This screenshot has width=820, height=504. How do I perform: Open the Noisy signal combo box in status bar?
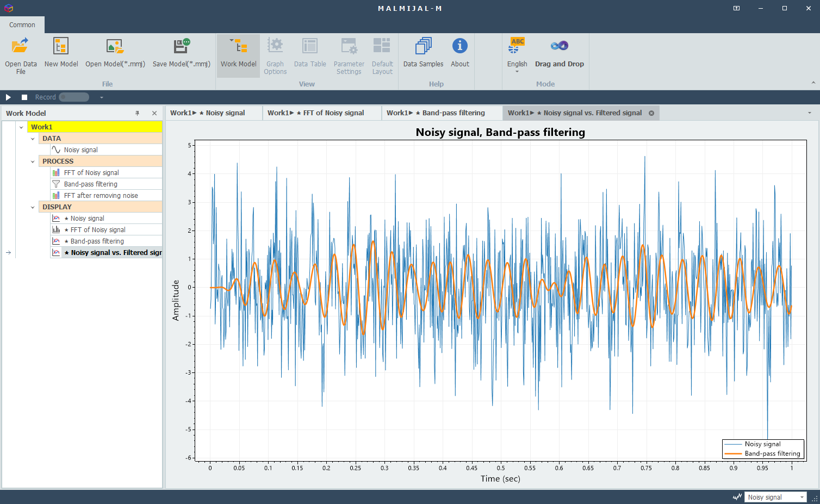click(x=775, y=497)
